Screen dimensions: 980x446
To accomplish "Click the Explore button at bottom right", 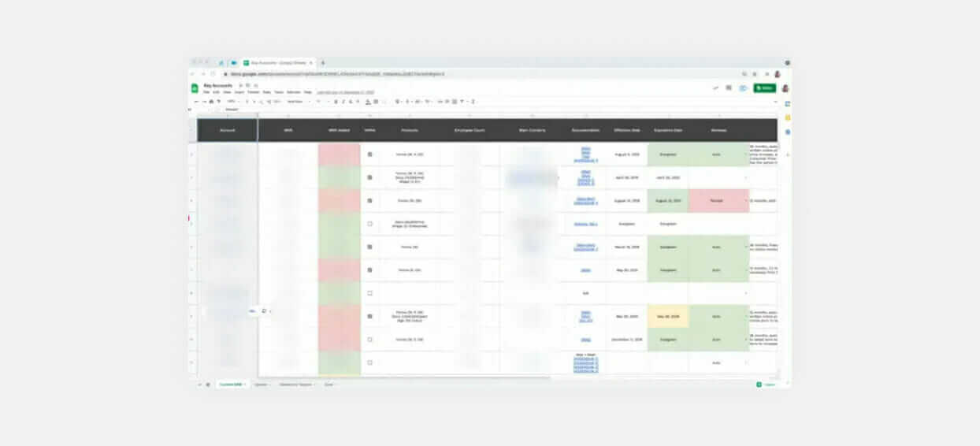I will pos(766,385).
